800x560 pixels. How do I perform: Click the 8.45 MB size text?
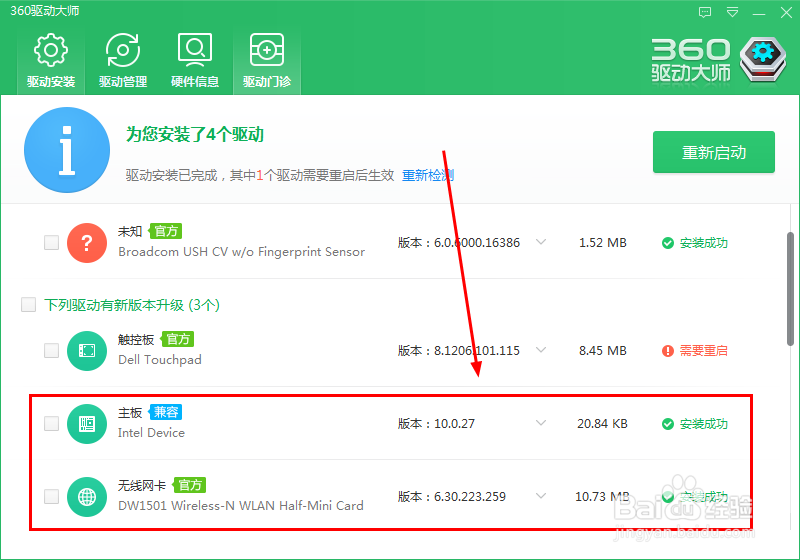click(x=603, y=351)
